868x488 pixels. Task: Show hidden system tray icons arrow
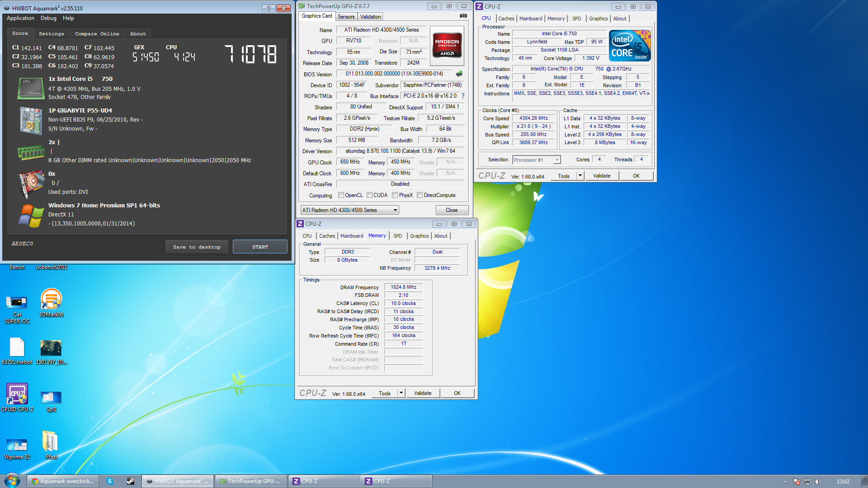(785, 482)
